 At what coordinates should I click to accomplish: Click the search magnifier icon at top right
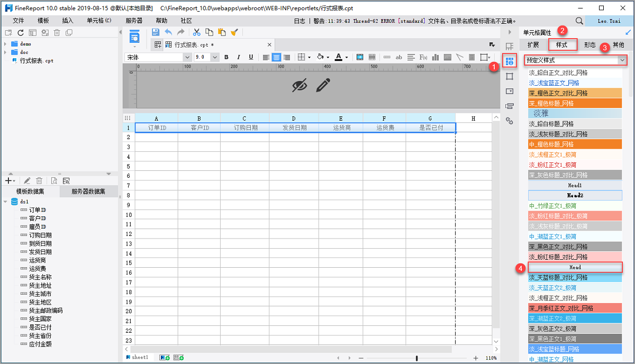pos(579,21)
